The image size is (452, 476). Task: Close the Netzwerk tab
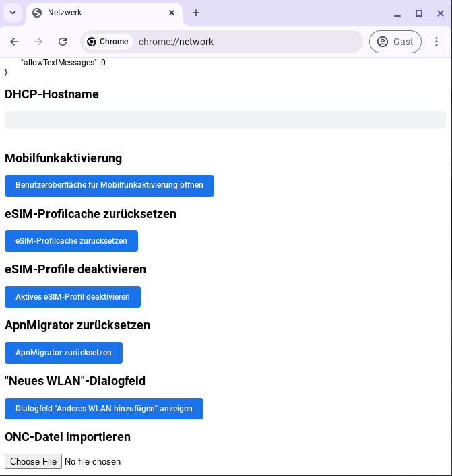click(172, 13)
